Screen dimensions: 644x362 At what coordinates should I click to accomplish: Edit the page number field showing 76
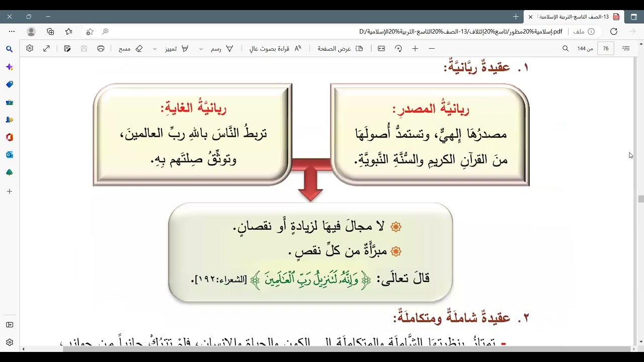coord(606,48)
